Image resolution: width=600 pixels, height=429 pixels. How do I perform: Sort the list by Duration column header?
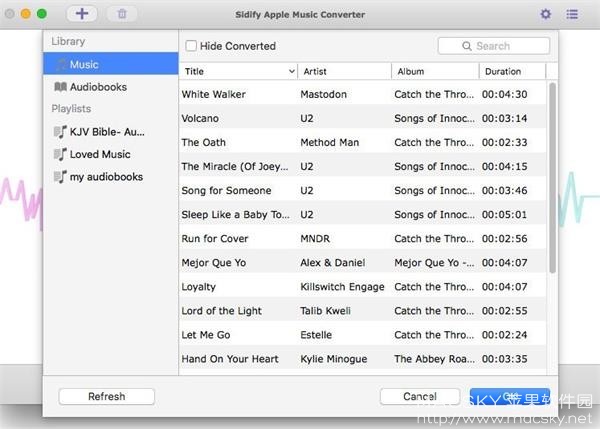coord(512,71)
